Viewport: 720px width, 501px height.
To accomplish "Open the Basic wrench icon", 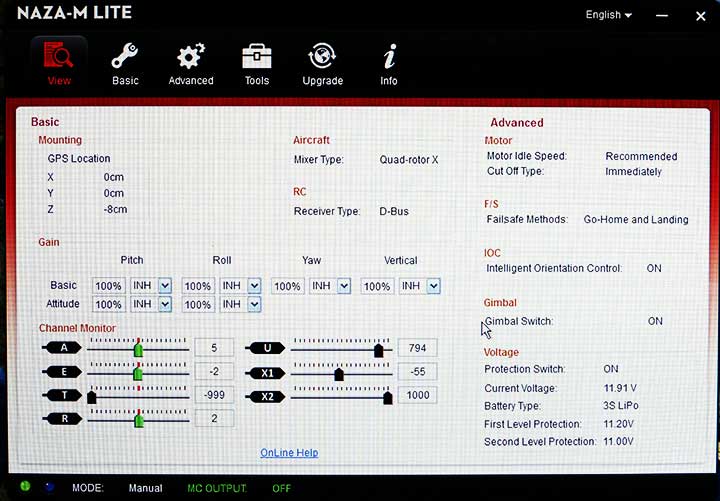I will pyautogui.click(x=125, y=56).
